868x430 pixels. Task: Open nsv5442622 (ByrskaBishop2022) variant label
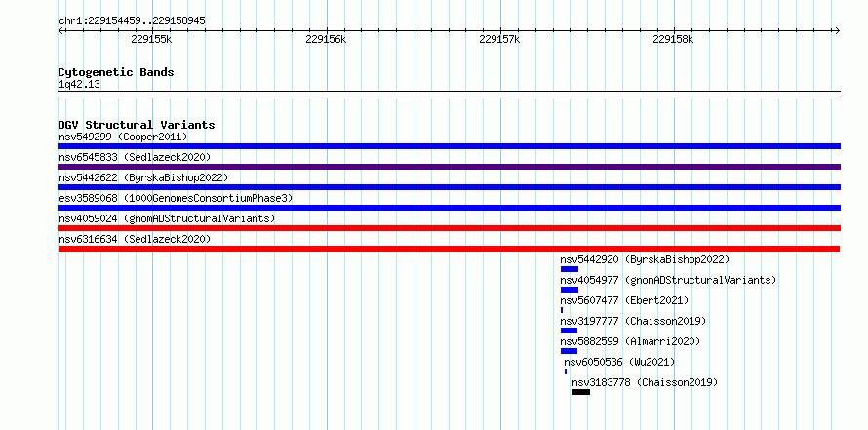(143, 177)
